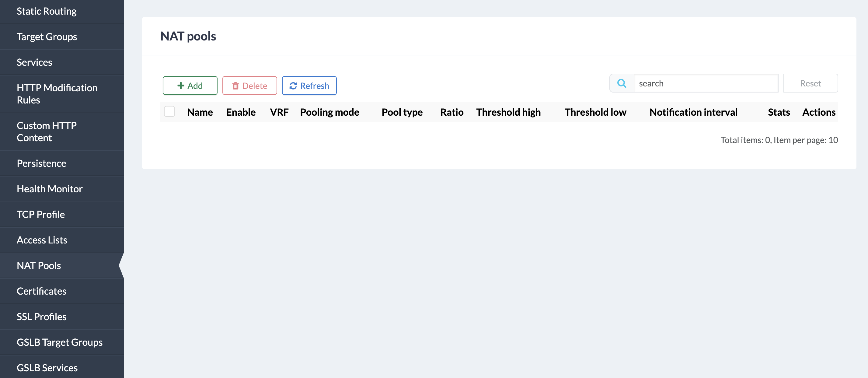Open Static Routing in the sidebar

tap(47, 11)
